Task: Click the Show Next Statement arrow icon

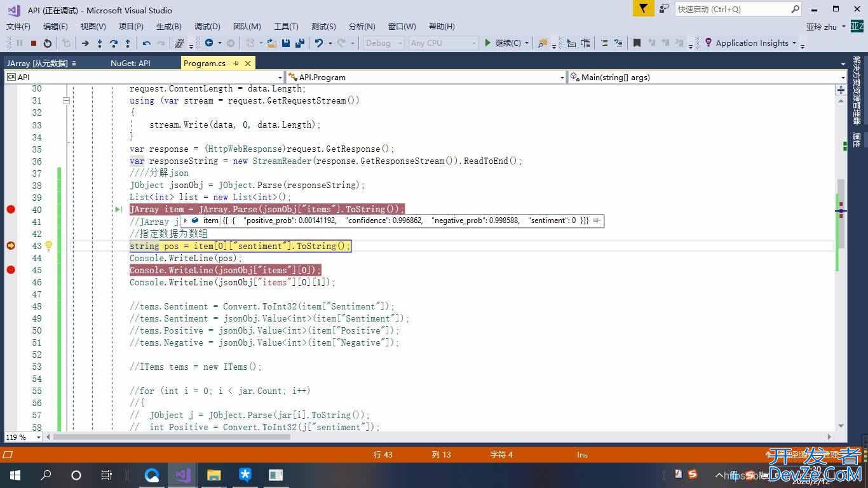Action: coord(85,43)
